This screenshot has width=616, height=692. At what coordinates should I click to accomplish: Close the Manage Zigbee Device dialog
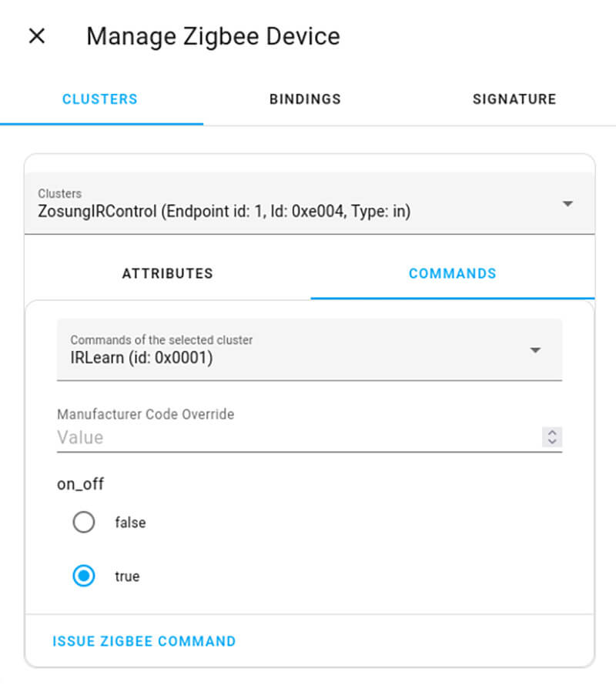coord(37,36)
